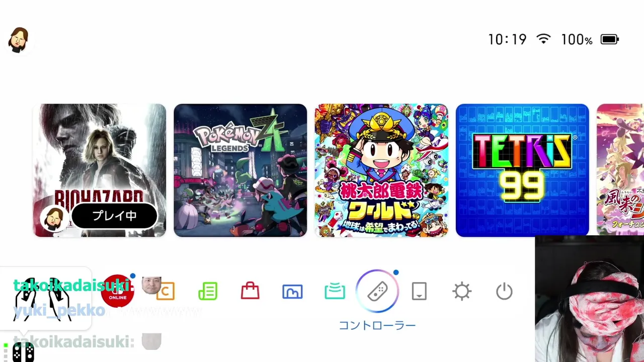Image resolution: width=644 pixels, height=362 pixels.
Task: Click the battery status icon
Action: pos(609,39)
